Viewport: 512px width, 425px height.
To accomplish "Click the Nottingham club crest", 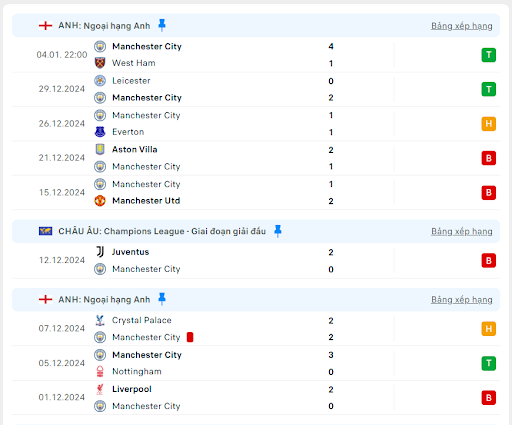I will click(x=100, y=371).
